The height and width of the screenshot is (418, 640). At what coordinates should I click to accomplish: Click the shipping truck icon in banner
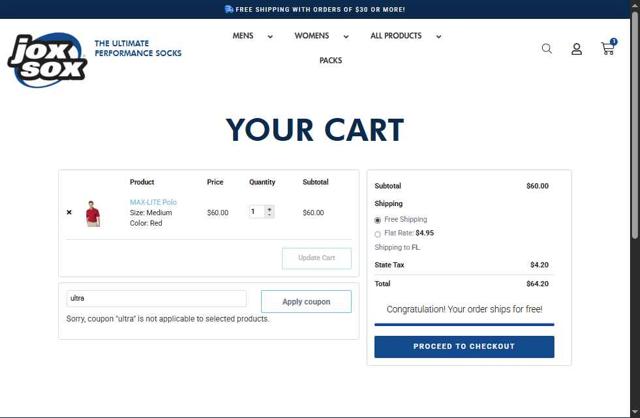[229, 9]
